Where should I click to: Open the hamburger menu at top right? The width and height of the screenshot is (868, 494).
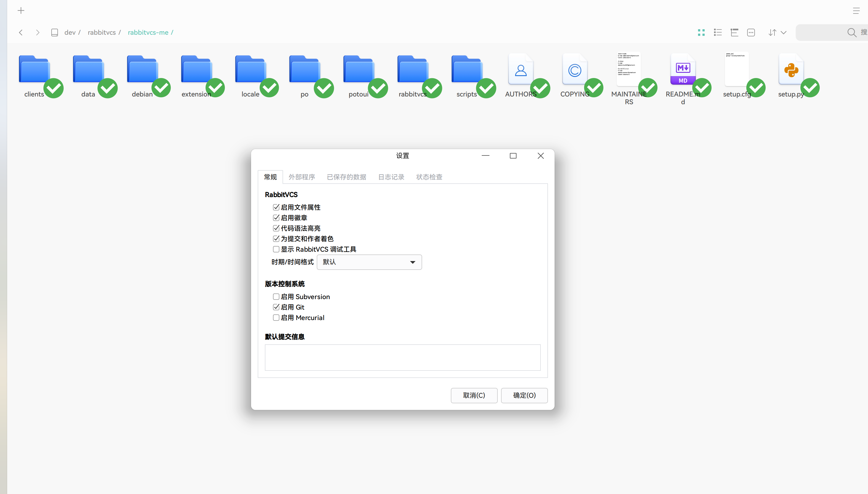click(856, 10)
